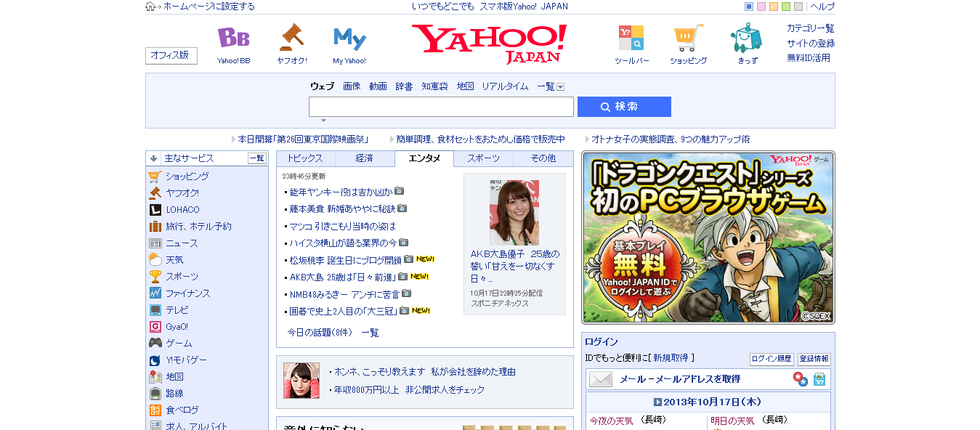Click the 食べログ icon
Viewport: 980px width, 430px height.
click(155, 410)
